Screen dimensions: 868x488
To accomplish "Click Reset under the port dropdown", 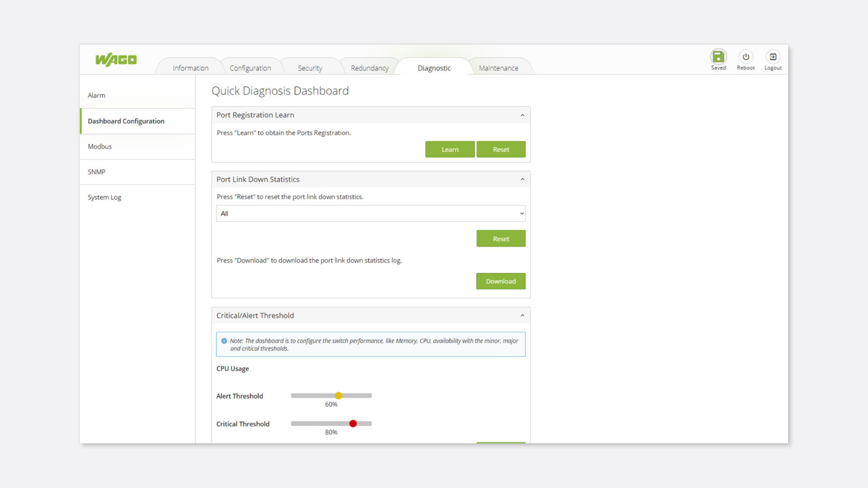I will point(501,239).
